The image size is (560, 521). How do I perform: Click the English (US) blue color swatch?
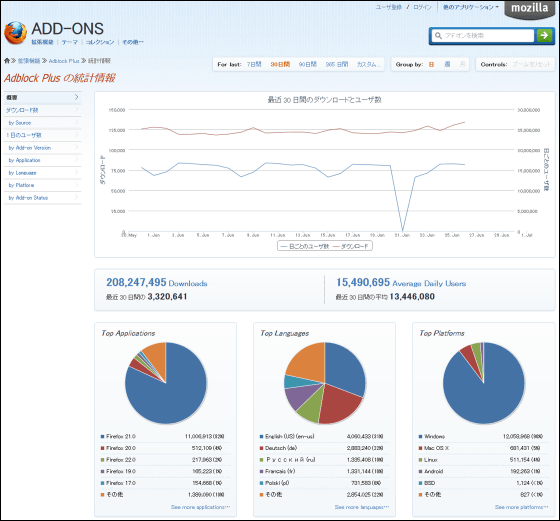point(261,436)
